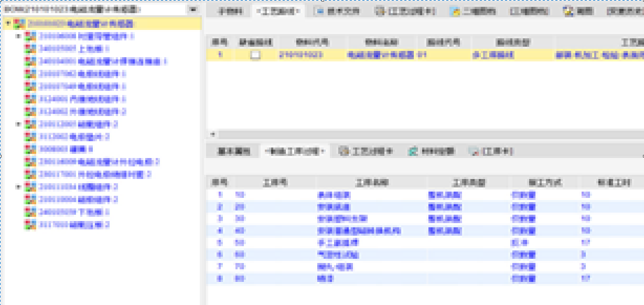Screen dimensions: 644x305
Task: Click the part icon beside 下壳体
Action: click(x=30, y=212)
